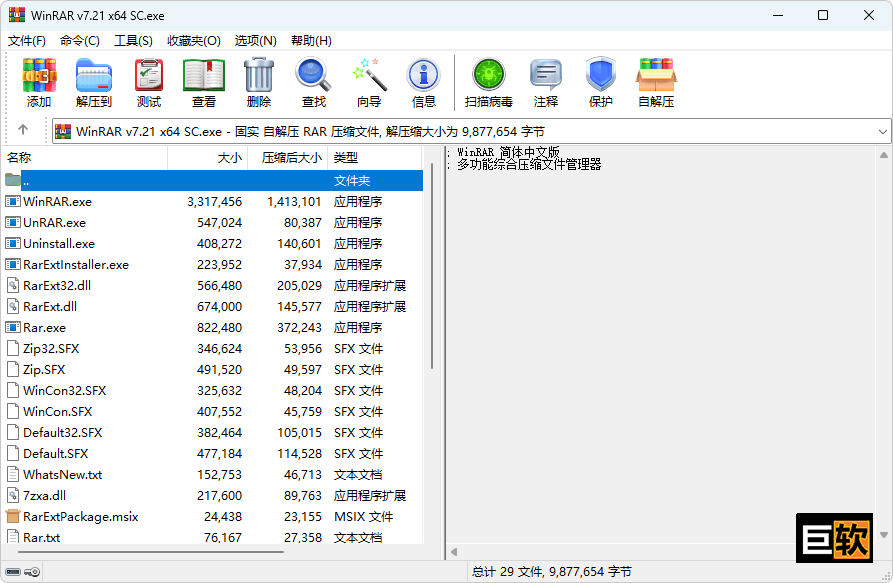Select the Default.SFX row

pyautogui.click(x=213, y=453)
